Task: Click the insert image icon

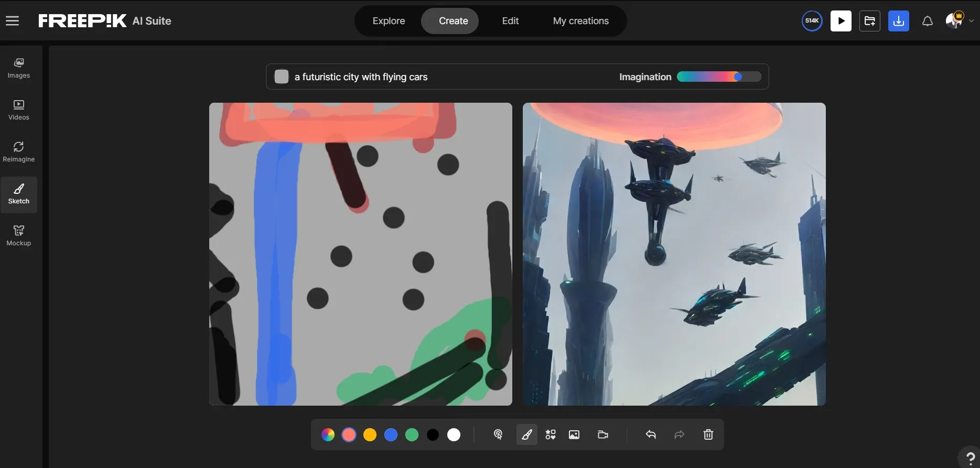Action: click(x=574, y=434)
